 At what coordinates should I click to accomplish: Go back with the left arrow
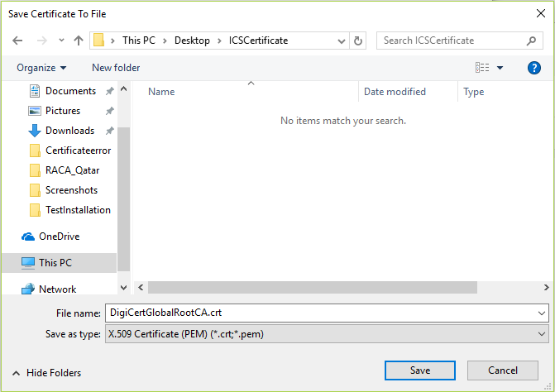(17, 41)
